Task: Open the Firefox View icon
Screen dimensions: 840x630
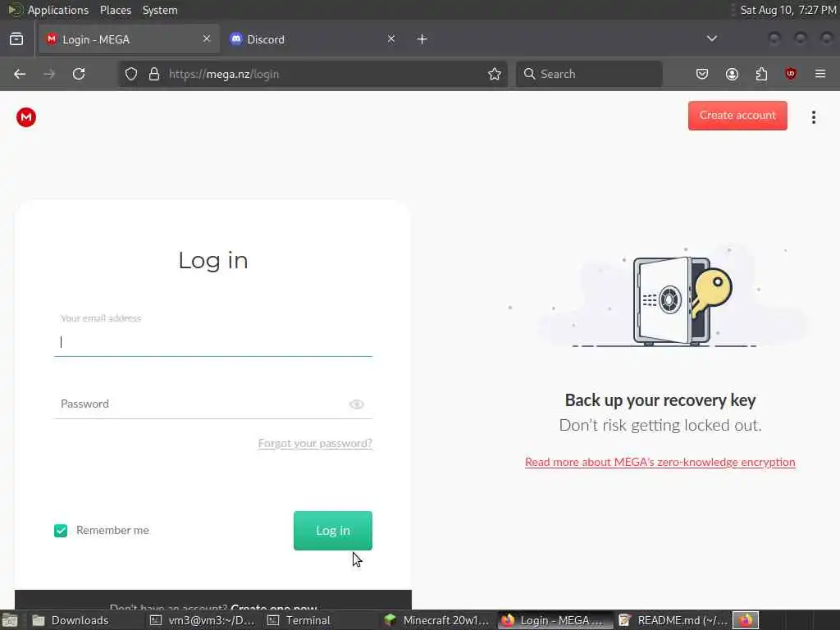Action: click(16, 39)
